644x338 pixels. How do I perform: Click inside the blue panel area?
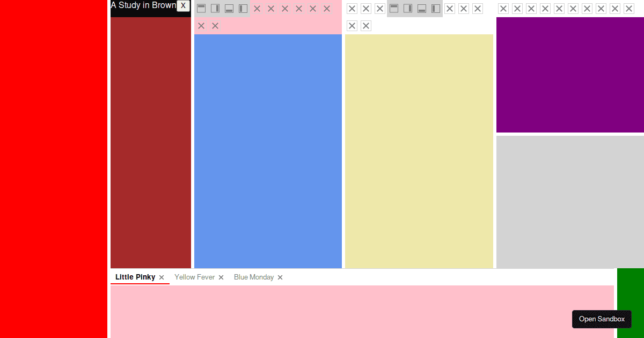coord(268,150)
